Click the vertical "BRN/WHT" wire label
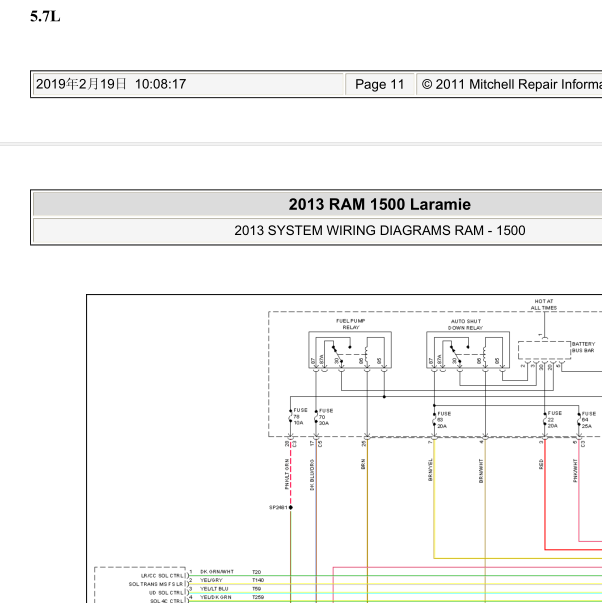The width and height of the screenshot is (602, 603). tap(481, 471)
